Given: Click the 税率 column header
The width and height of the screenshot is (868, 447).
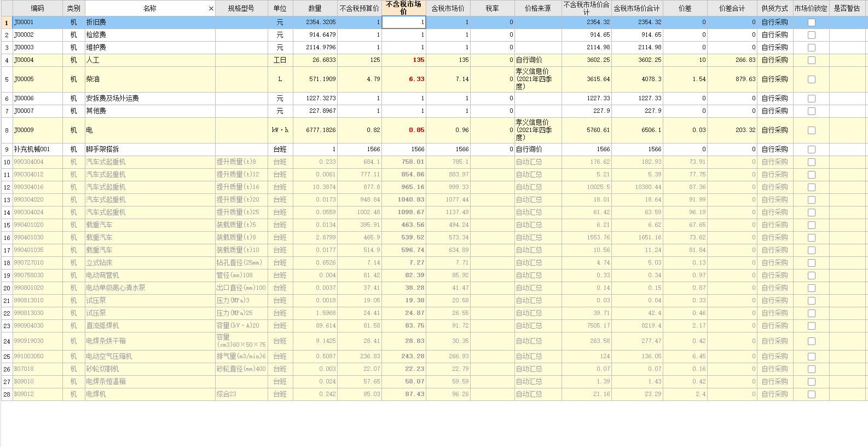Looking at the screenshot, I should [x=493, y=8].
